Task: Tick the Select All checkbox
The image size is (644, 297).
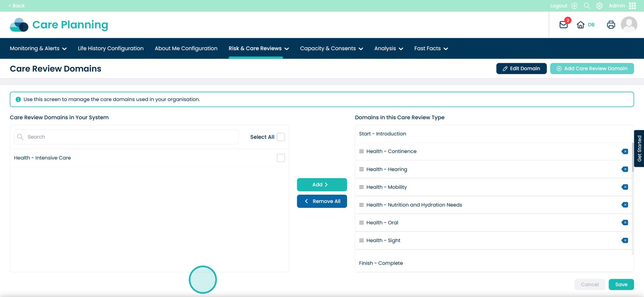Action: tap(281, 137)
